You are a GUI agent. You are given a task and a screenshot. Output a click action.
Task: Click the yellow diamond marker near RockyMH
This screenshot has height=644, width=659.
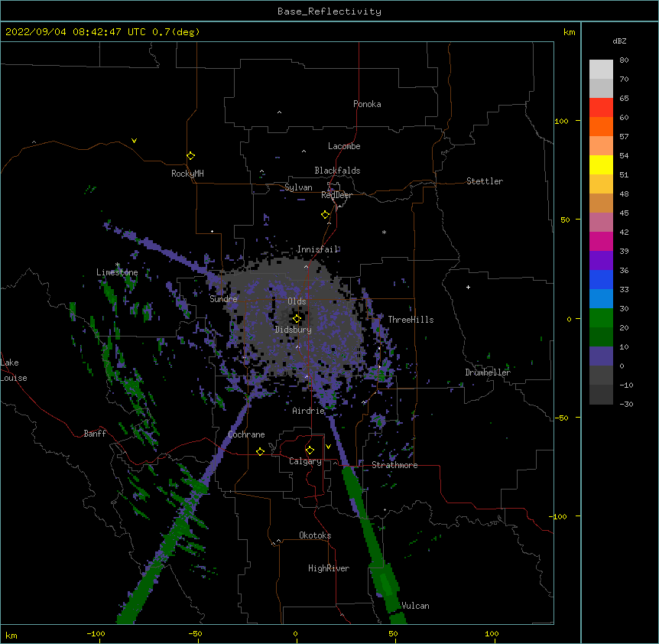click(190, 156)
